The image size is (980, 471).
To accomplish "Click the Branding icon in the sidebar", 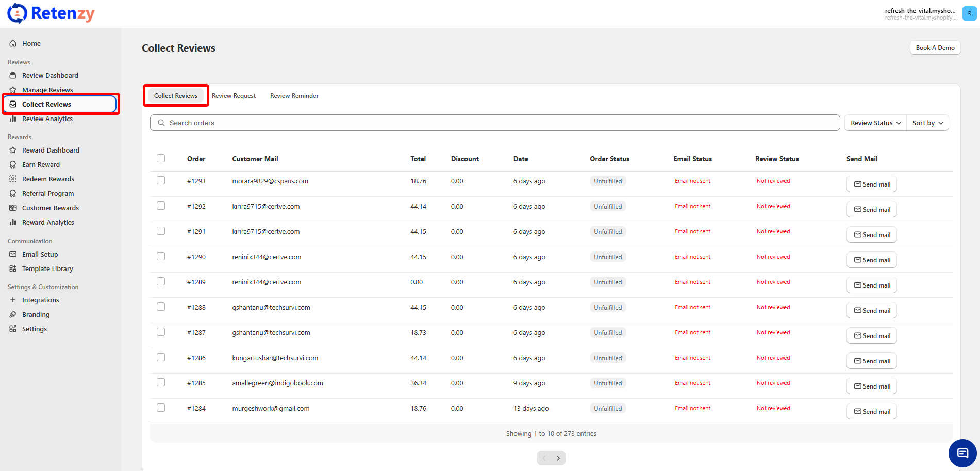I will point(13,314).
